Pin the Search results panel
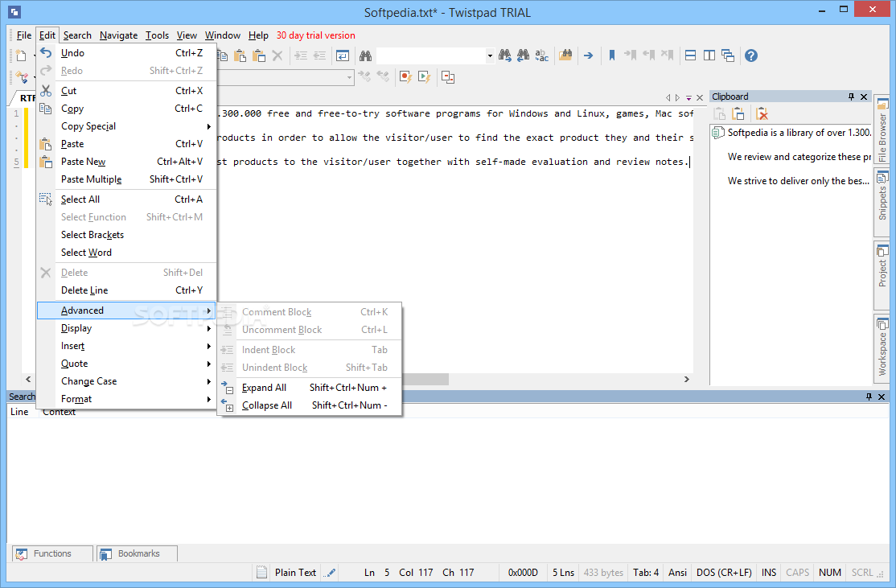The height and width of the screenshot is (588, 896). click(869, 397)
